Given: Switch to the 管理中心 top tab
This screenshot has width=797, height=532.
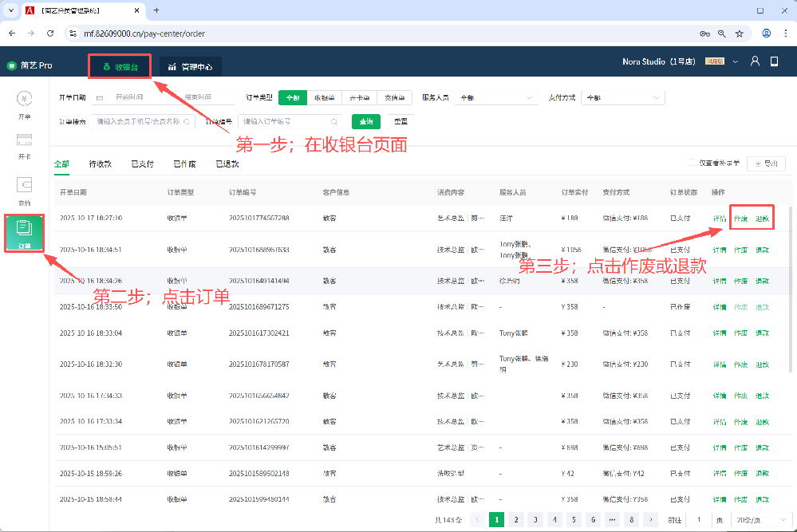Looking at the screenshot, I should tap(190, 67).
